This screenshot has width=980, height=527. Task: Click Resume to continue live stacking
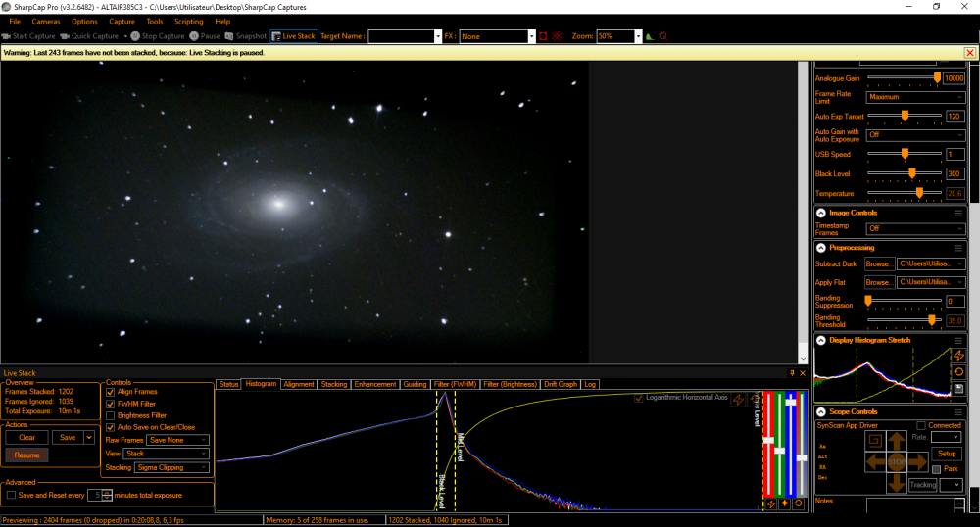click(x=26, y=455)
